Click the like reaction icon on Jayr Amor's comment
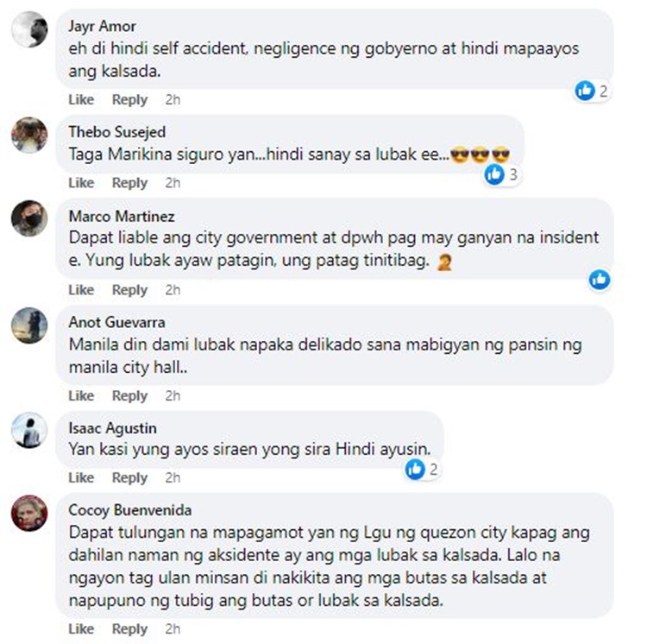647x644 pixels. (x=585, y=91)
